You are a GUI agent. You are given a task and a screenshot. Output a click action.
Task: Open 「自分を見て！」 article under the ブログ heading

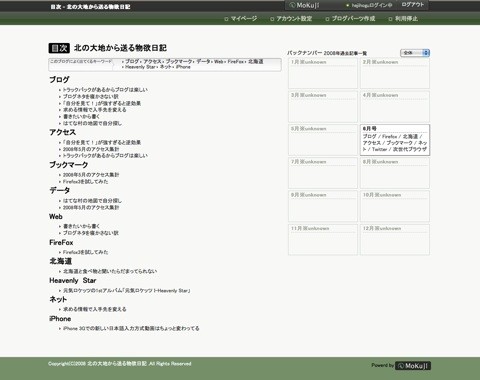pos(102,103)
